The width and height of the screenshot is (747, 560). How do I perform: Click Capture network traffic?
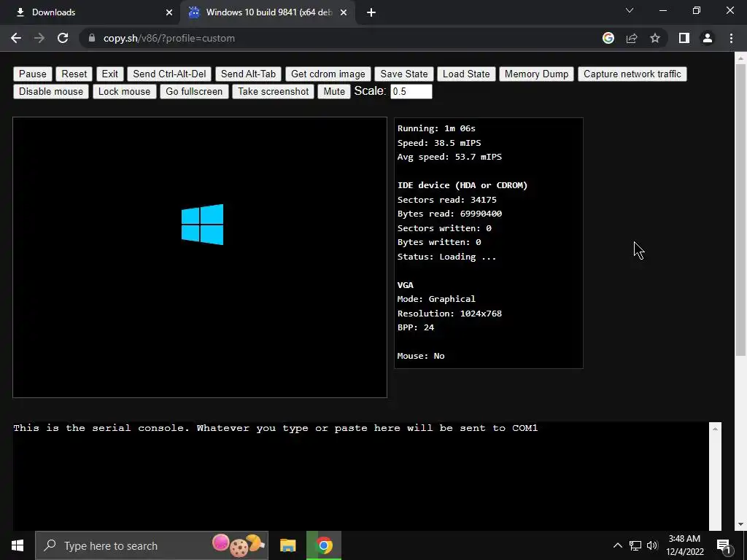(632, 74)
